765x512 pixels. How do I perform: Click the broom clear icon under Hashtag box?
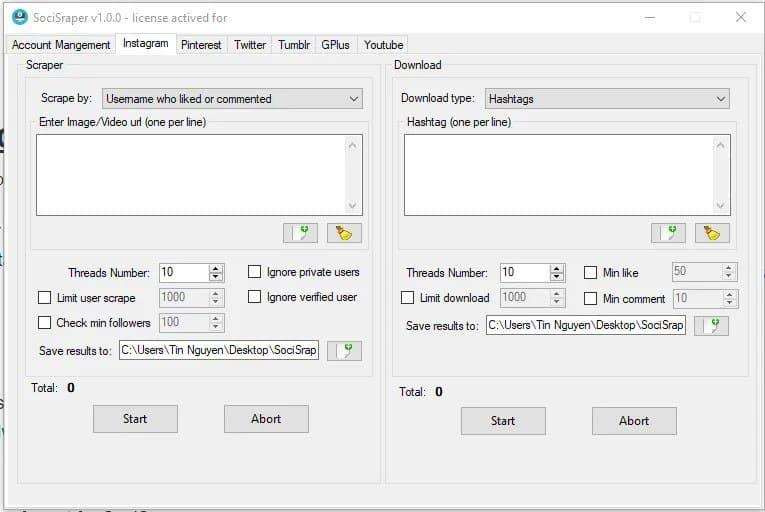tap(712, 233)
